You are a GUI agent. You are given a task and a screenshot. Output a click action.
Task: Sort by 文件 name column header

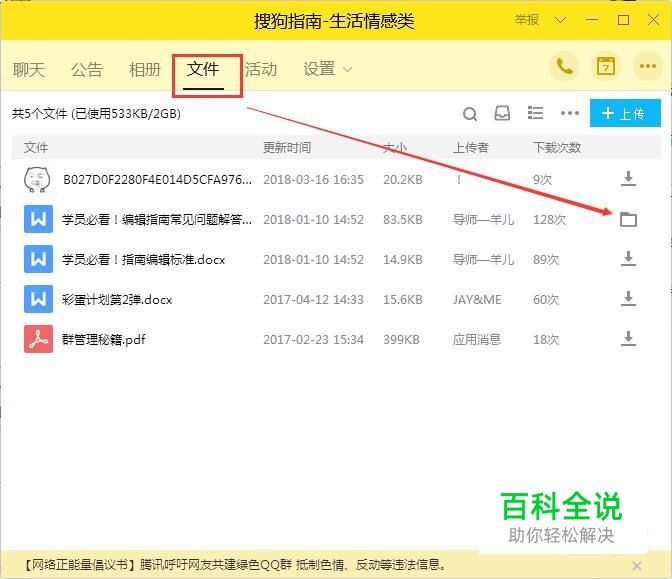pos(36,147)
